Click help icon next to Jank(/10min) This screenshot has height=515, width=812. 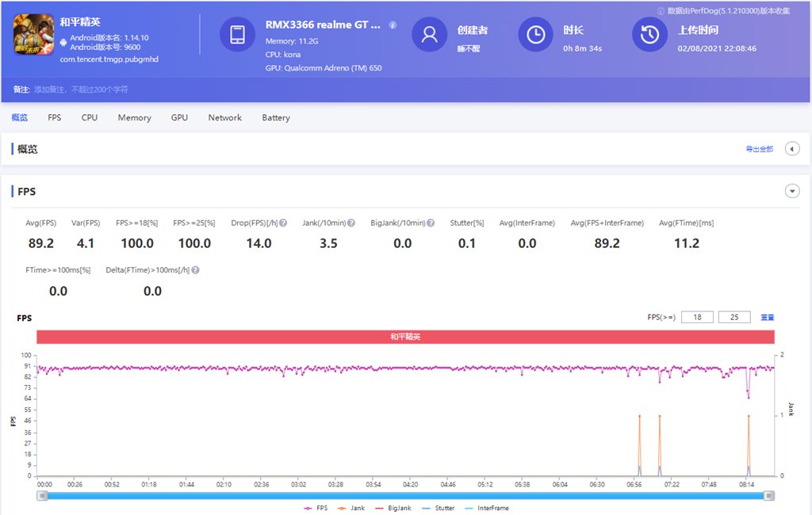(x=351, y=223)
